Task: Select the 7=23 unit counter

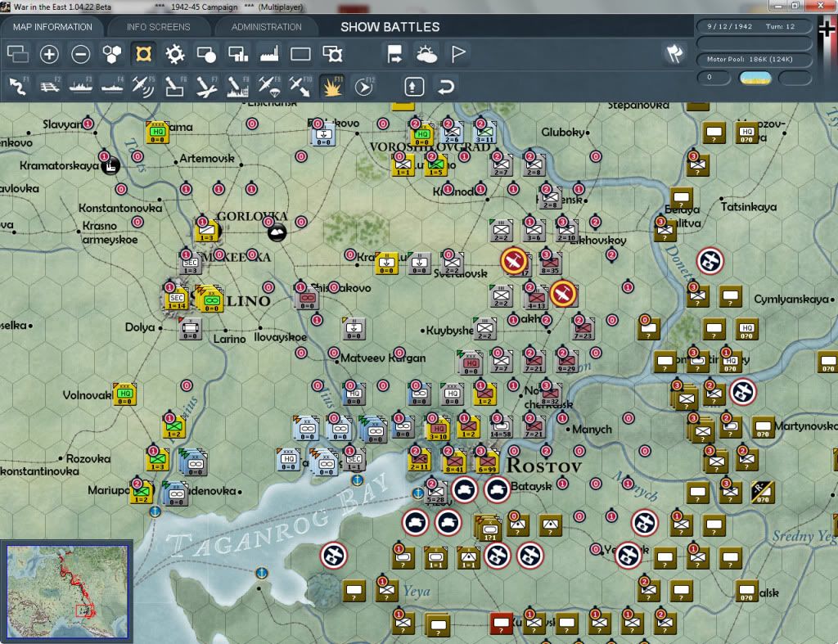Action: (x=583, y=329)
